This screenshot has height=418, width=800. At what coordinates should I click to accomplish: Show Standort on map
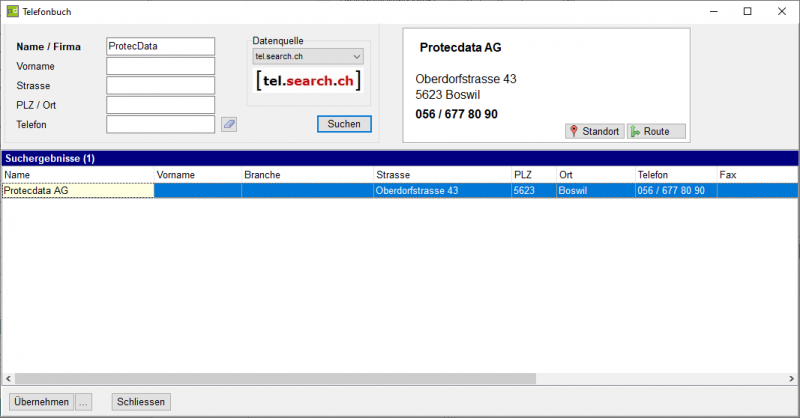[x=594, y=131]
